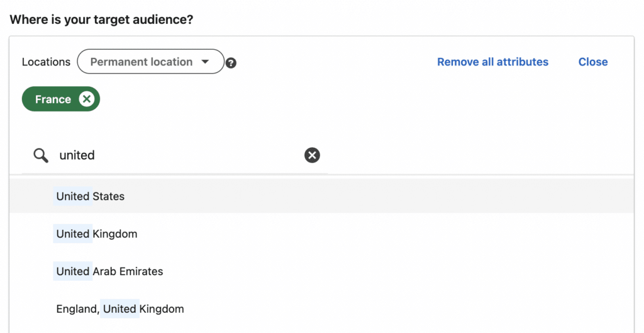The width and height of the screenshot is (644, 333).
Task: Click 'Where is your target audience?' heading
Action: 101,20
